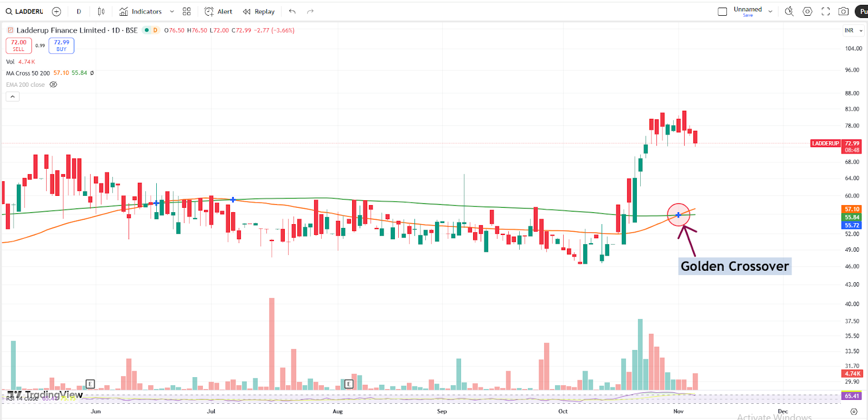868x420 pixels.
Task: Toggle the market status indicator next to BSE
Action: pos(146,30)
